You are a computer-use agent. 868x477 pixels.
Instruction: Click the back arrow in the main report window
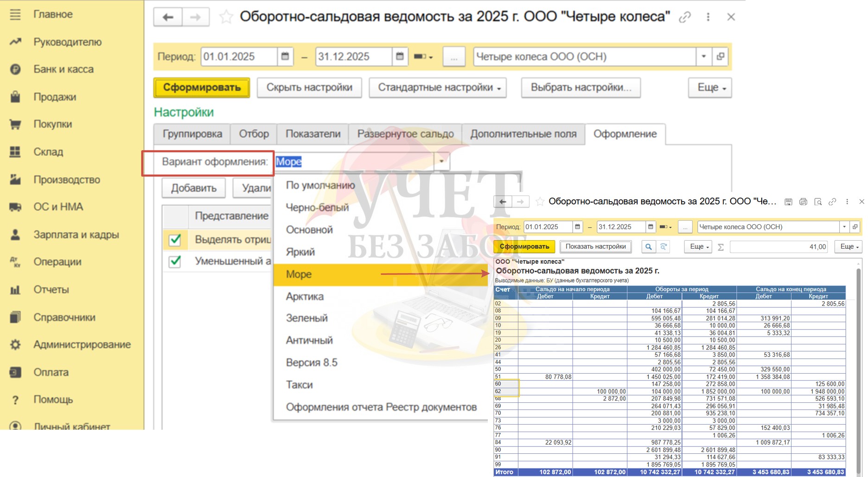(168, 17)
